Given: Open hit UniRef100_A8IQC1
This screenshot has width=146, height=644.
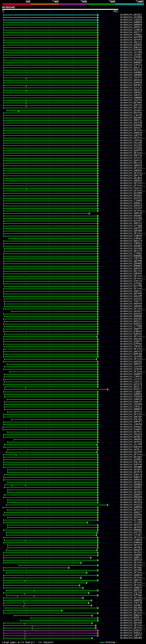Looking at the screenshot, I should [131, 15].
